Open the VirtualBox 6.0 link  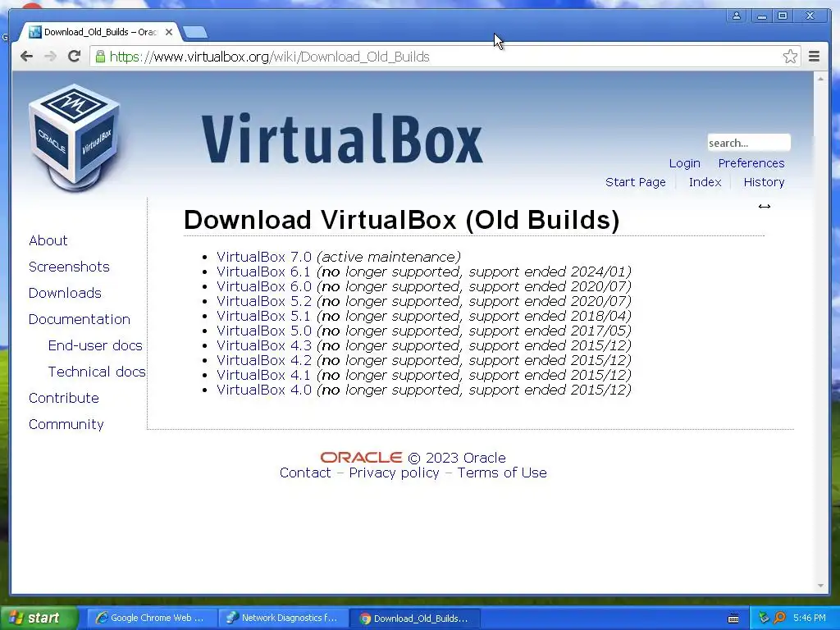pos(264,286)
